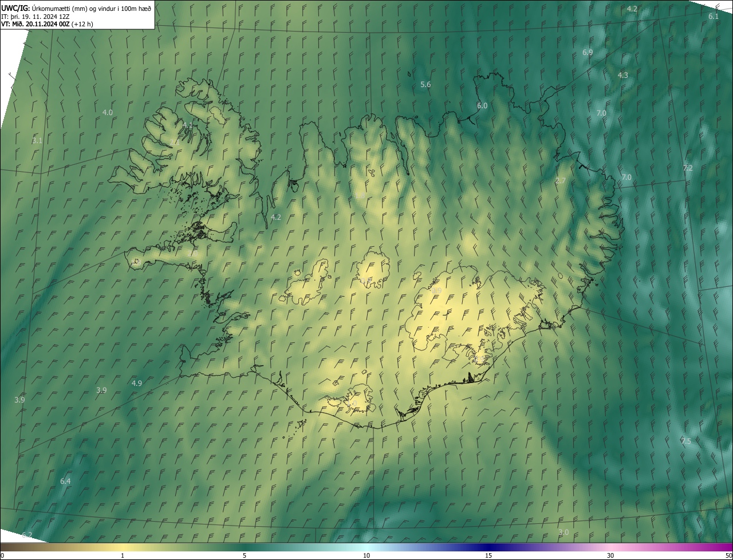Click the 6.0 value on the map
The height and width of the screenshot is (560, 733).
pyautogui.click(x=482, y=105)
